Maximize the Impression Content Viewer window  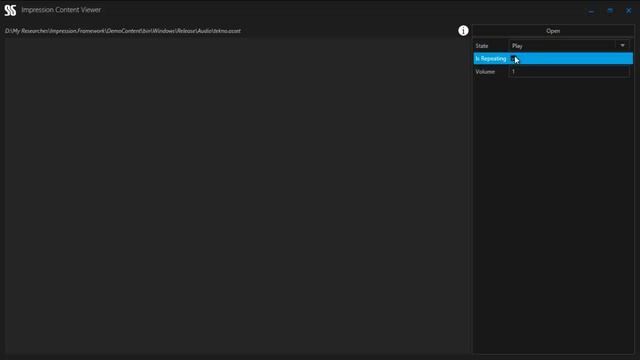[x=610, y=11]
